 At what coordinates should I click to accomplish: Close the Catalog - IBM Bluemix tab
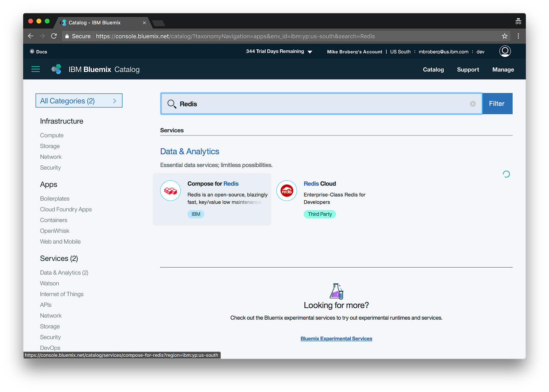(144, 23)
